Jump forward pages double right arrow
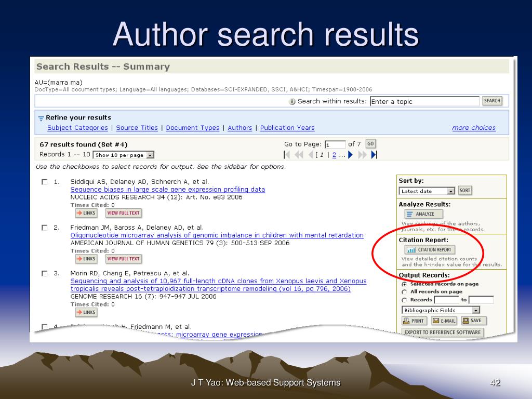 (x=362, y=155)
